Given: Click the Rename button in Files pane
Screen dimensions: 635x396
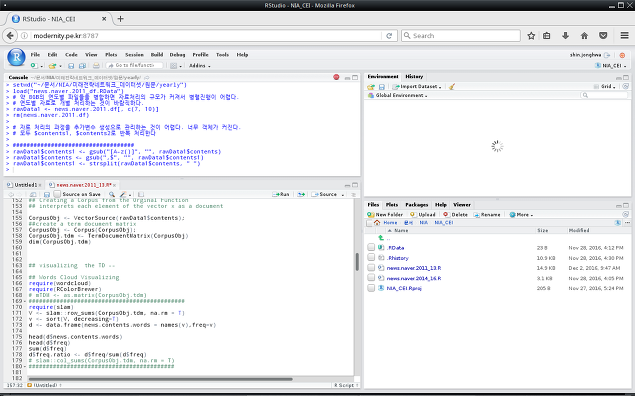Looking at the screenshot, I should pyautogui.click(x=487, y=215).
